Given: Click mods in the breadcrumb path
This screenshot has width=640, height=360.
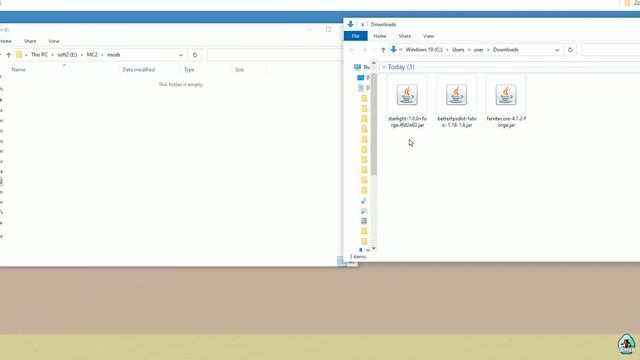Looking at the screenshot, I should (113, 55).
